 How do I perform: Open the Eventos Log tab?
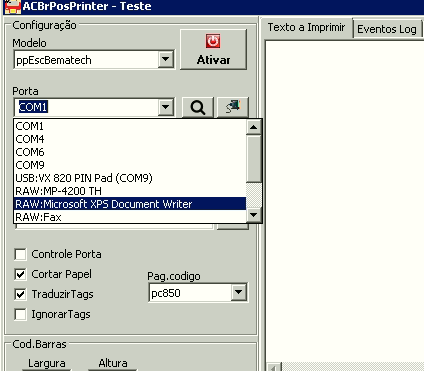tap(387, 29)
